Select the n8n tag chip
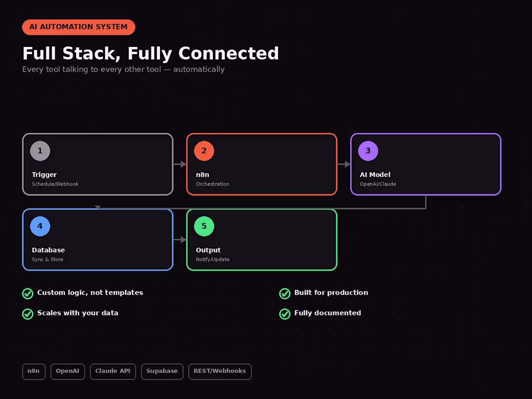 [x=33, y=371]
